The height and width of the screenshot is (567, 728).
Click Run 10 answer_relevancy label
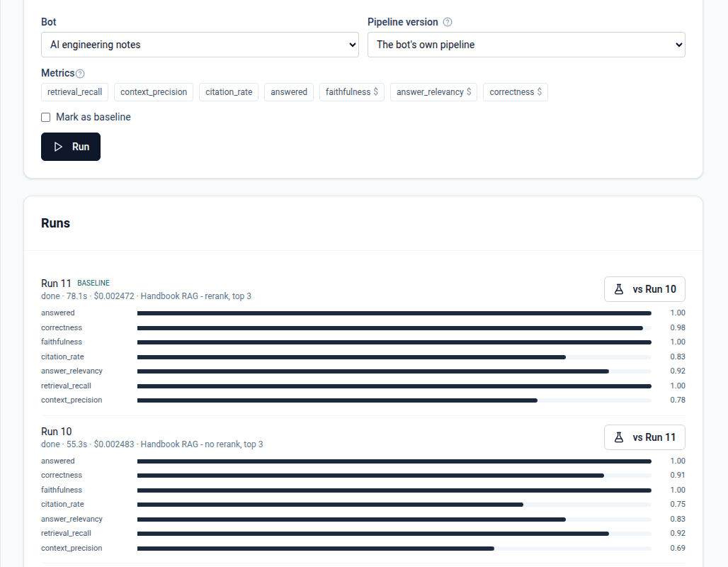[x=72, y=519]
